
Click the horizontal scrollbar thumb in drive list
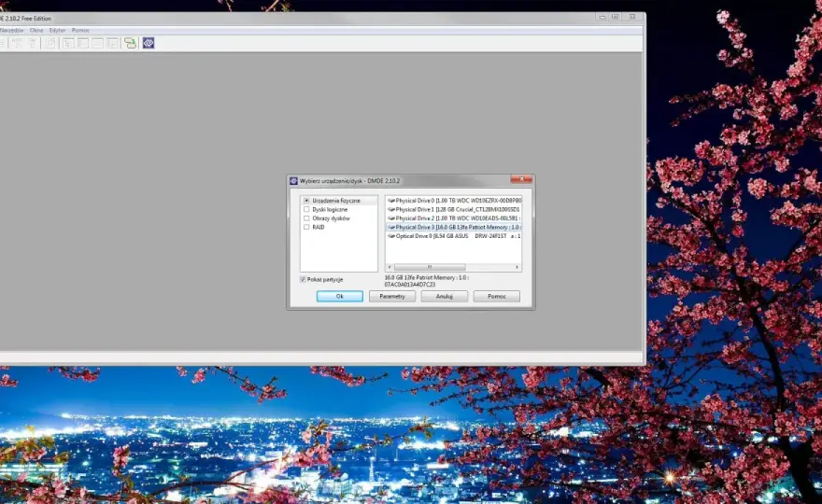coord(430,267)
